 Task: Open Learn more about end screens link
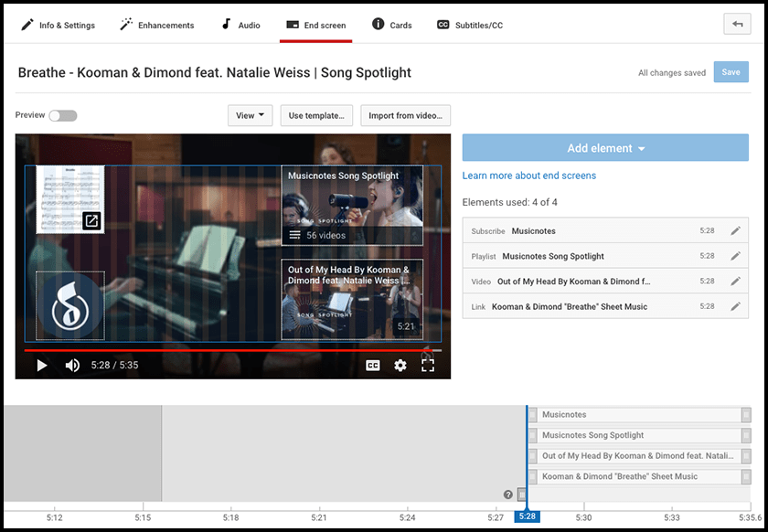[529, 176]
